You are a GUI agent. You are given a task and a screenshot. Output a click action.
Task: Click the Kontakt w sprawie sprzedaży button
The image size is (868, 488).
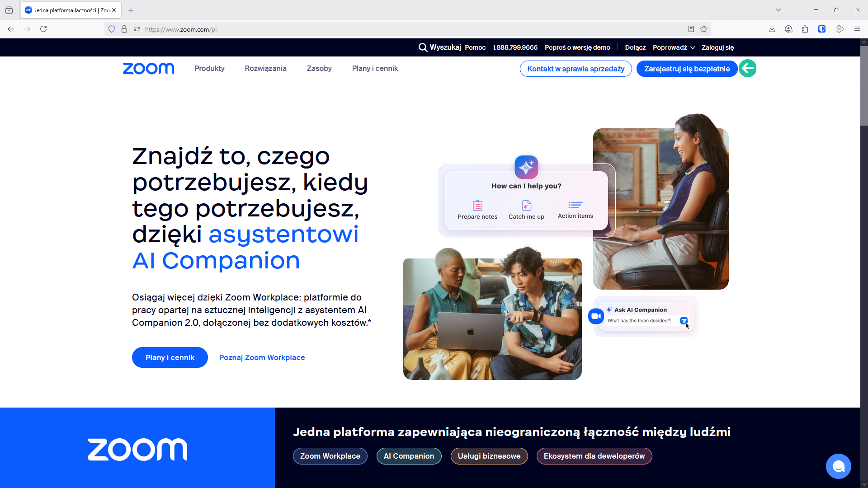(x=576, y=69)
